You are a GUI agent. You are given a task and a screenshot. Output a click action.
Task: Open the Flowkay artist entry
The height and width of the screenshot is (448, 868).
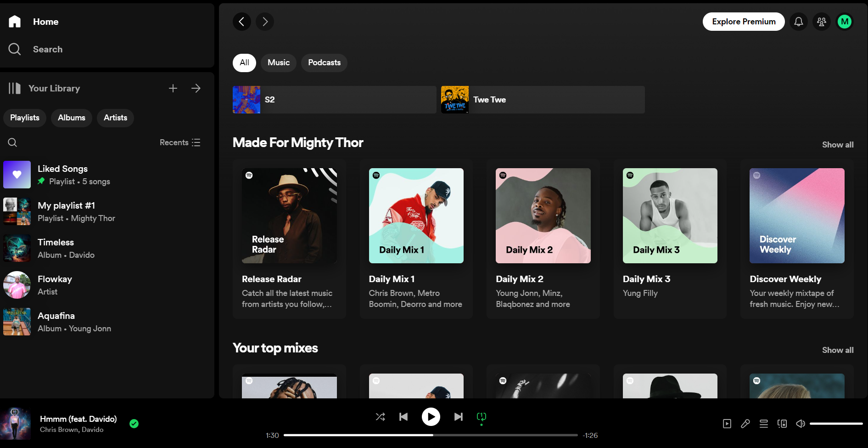pos(107,285)
